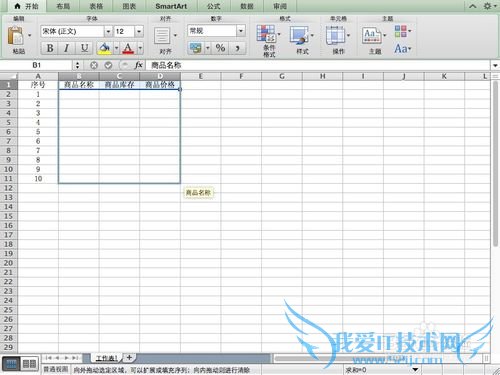Open the Tables ribbon tab
Viewport: 500px width, 375px height.
96,6
